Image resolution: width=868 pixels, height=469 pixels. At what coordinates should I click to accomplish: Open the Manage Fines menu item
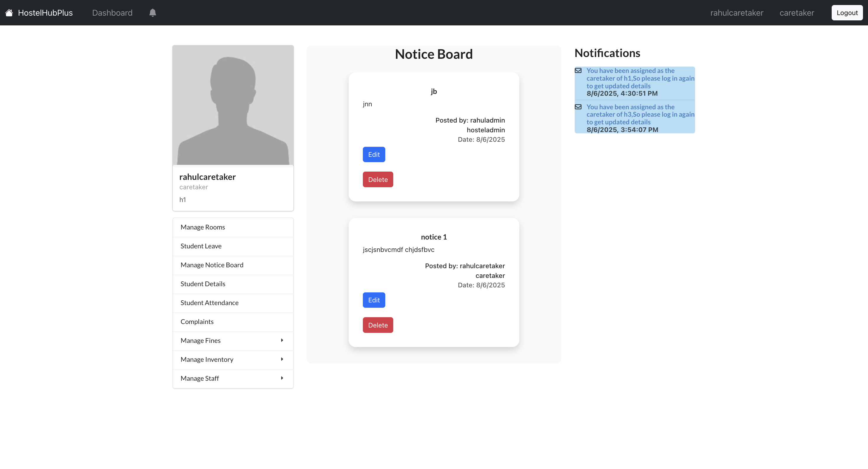click(x=233, y=341)
